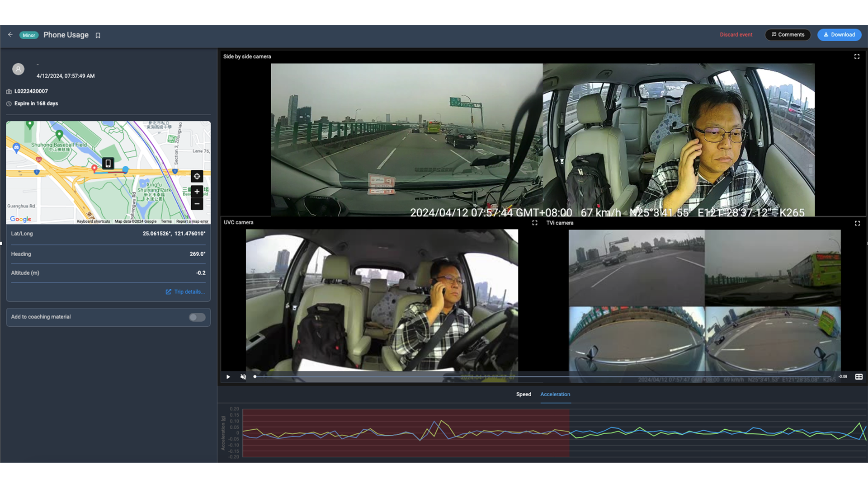Zoom out on the map
The width and height of the screenshot is (868, 488).
[x=197, y=204]
